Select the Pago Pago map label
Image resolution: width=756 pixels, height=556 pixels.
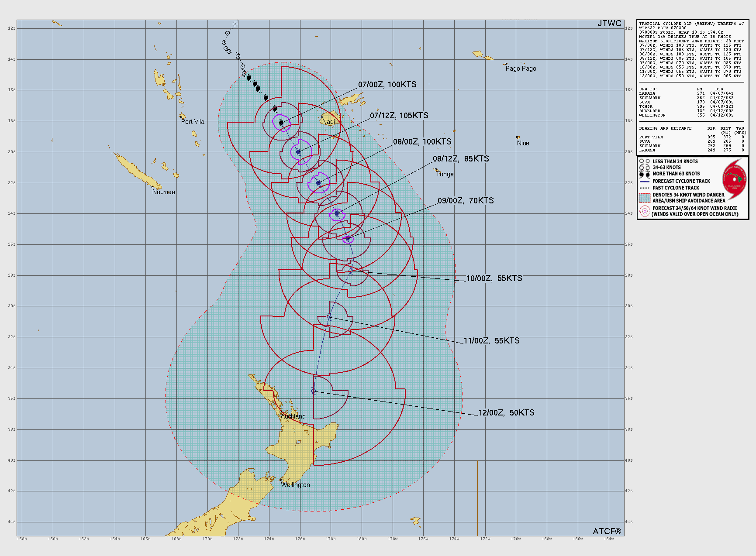click(521, 69)
